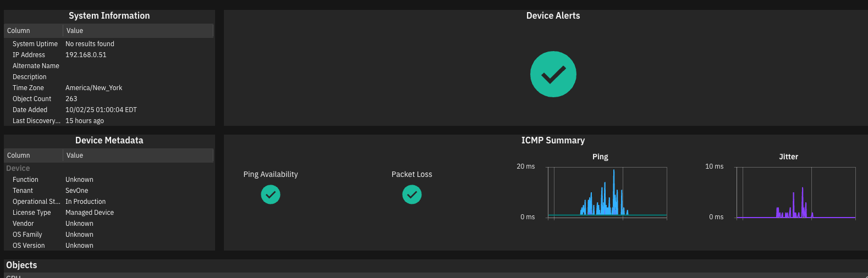Click the Operational Status In Production row
Screen dimensions: 868x278
click(85, 202)
